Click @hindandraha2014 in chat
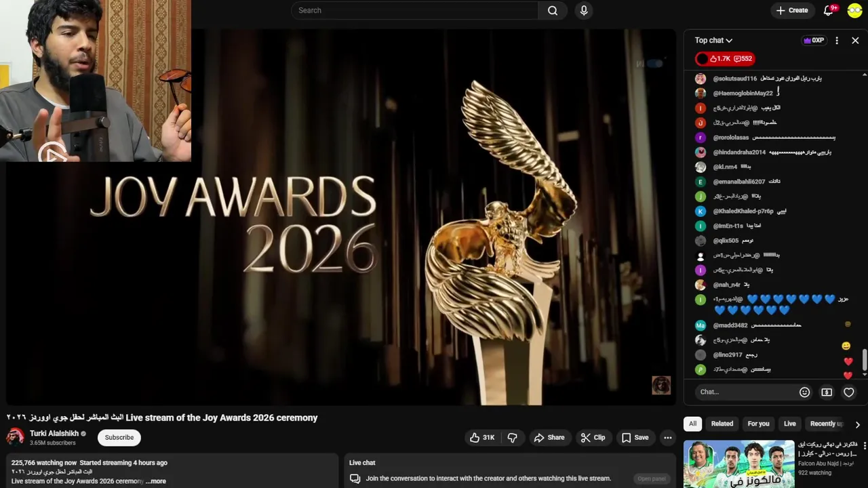Screen dimensions: 868x488 coord(739,152)
